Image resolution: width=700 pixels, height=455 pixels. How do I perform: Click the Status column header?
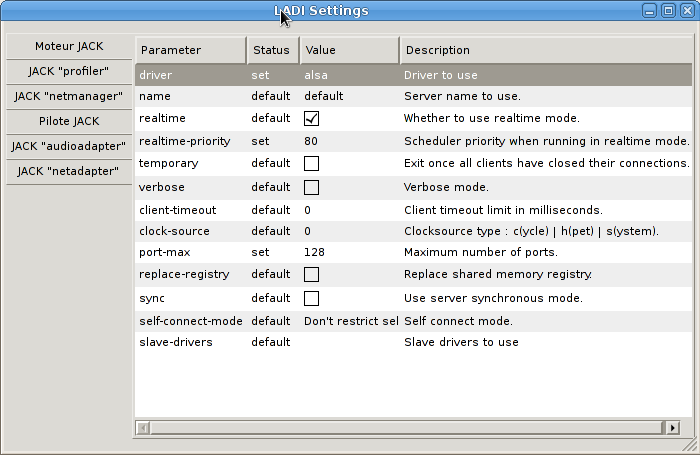[x=273, y=50]
